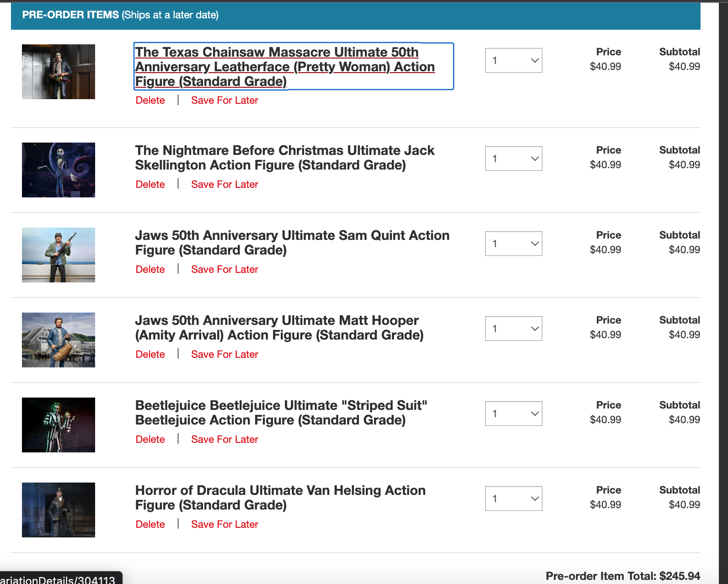The image size is (728, 584).
Task: Save Matt Hooper figure for later
Action: pyautogui.click(x=225, y=355)
